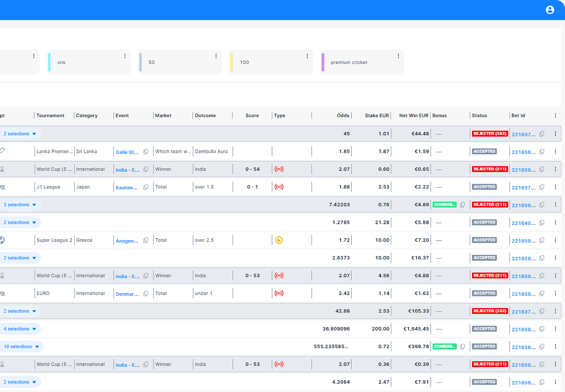Click the Market column header
Image resolution: width=565 pixels, height=392 pixels.
point(163,115)
